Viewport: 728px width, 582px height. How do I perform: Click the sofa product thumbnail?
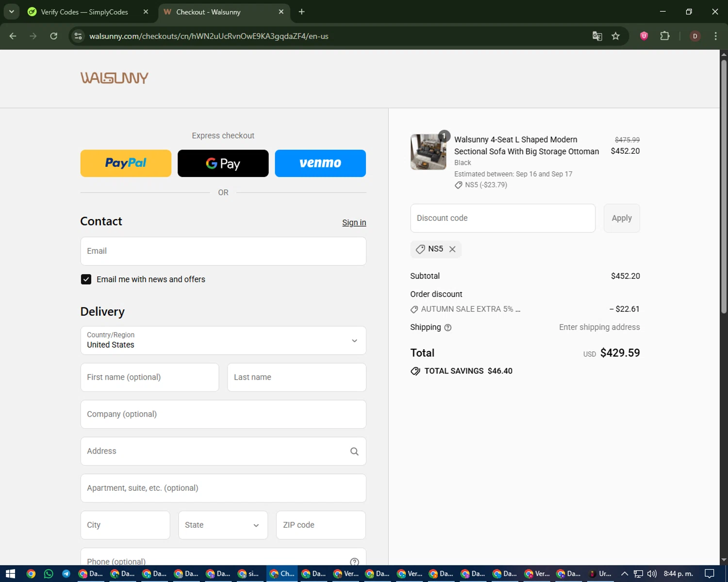point(428,152)
